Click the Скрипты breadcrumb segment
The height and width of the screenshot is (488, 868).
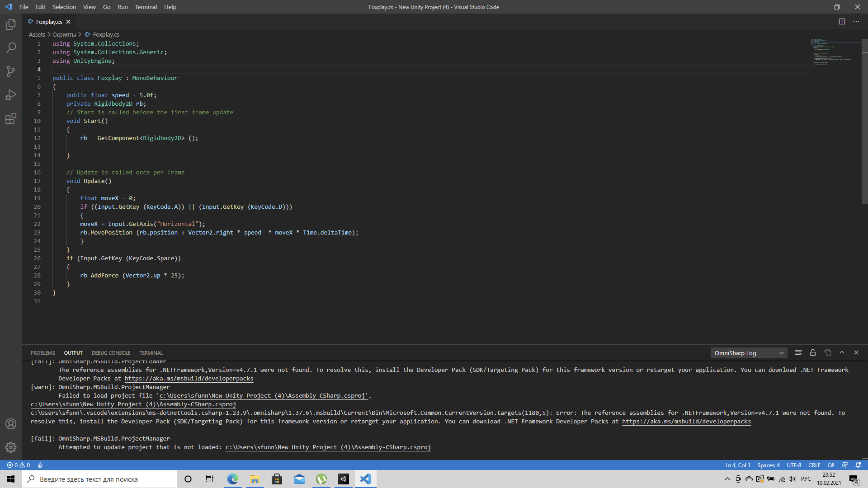[64, 34]
